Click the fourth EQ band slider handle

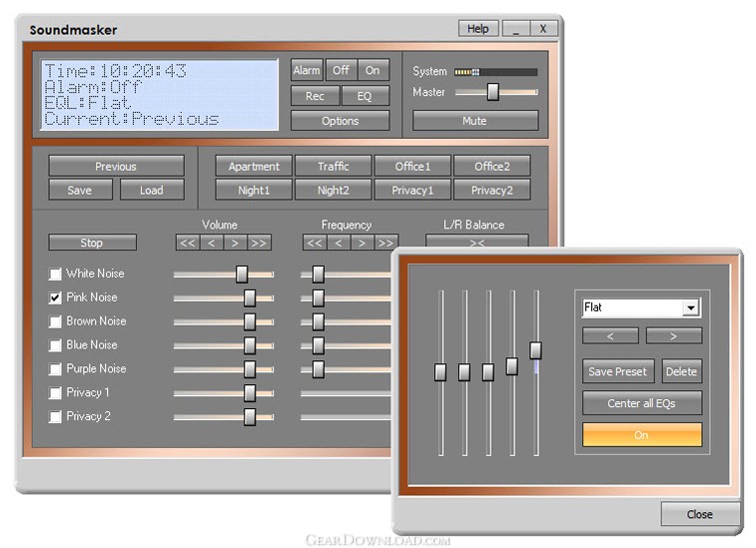click(x=512, y=366)
